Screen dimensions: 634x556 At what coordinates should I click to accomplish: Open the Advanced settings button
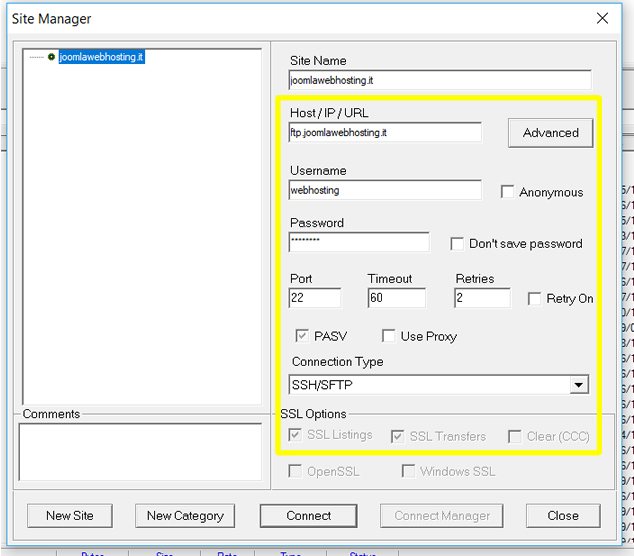(x=550, y=132)
